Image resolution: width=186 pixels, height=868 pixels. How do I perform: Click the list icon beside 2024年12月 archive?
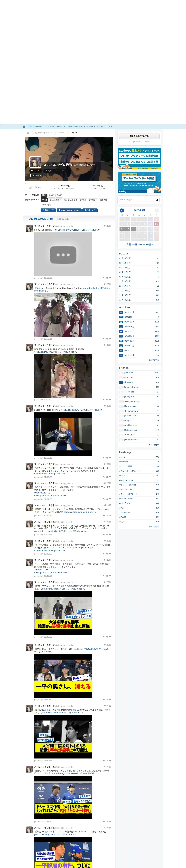(121, 322)
